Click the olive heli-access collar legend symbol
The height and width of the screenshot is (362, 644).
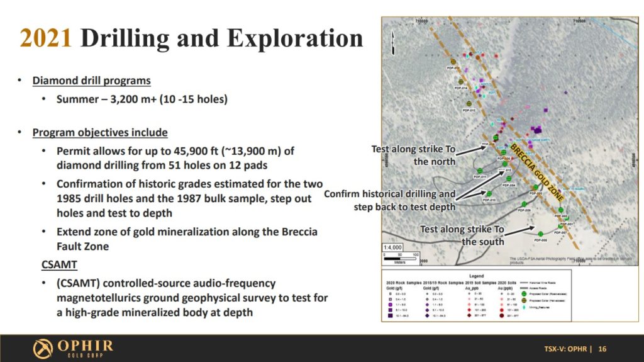[x=524, y=300]
